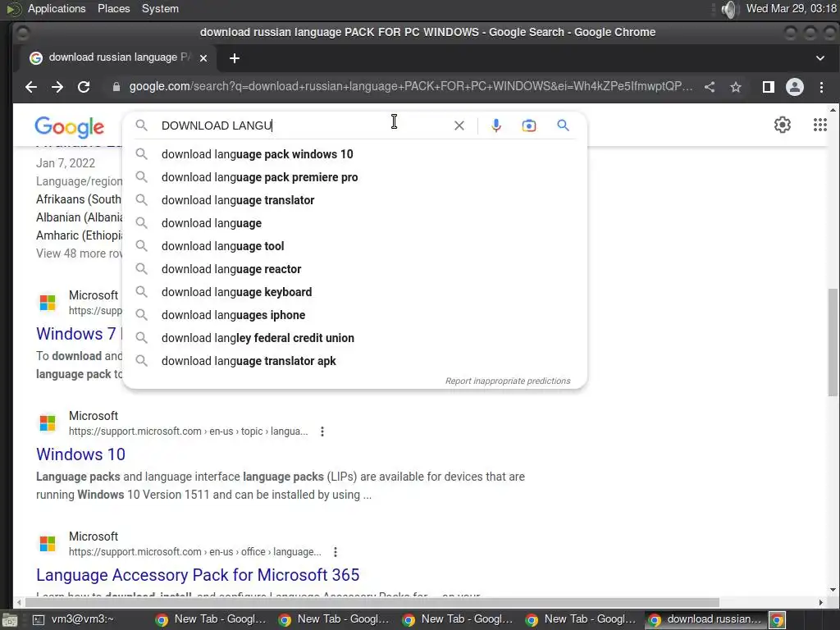840x630 pixels.
Task: Switch to download russian taskbar window
Action: (x=705, y=619)
